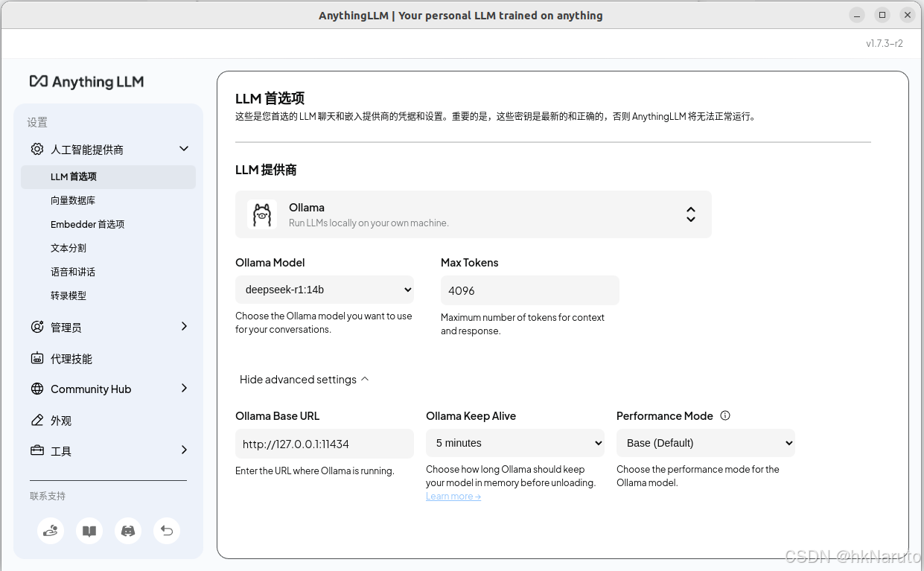Click the 外观 pencil icon

37,420
